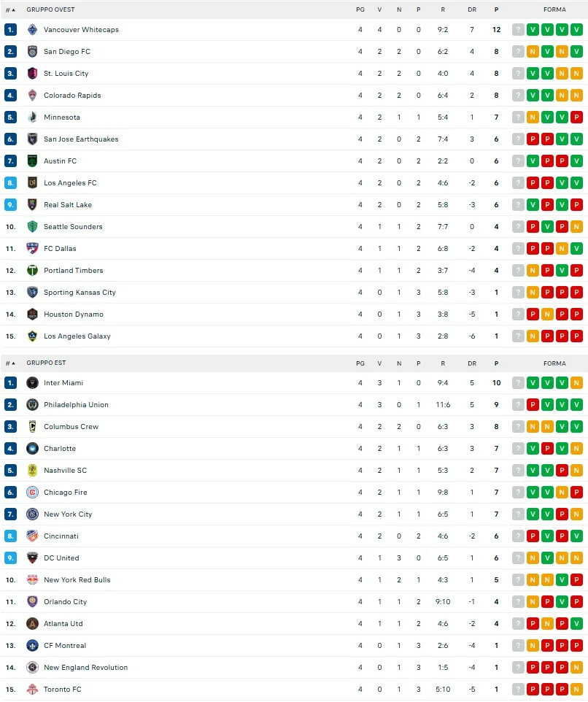Image resolution: width=588 pixels, height=702 pixels.
Task: Click the FORMA header in Gruppo Ovest
Action: click(554, 10)
